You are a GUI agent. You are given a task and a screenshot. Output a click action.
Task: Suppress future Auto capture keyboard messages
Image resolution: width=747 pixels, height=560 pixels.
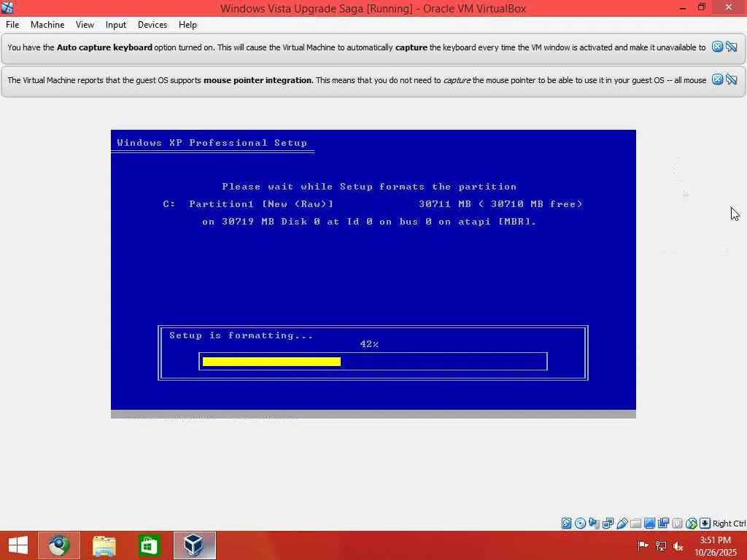(x=732, y=47)
